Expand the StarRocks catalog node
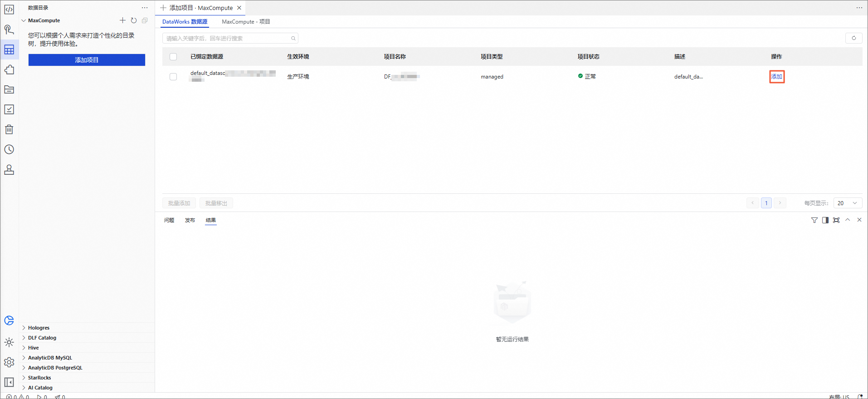Image resolution: width=868 pixels, height=399 pixels. (x=24, y=378)
